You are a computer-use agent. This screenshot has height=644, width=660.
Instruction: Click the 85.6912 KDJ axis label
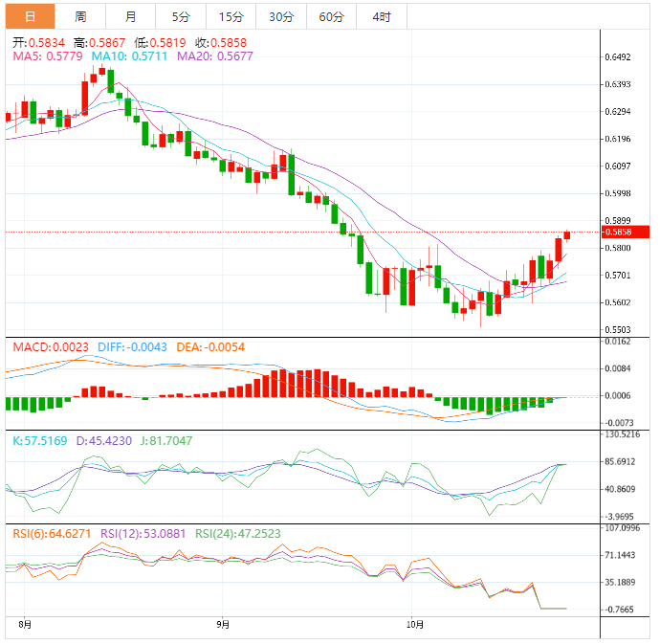[x=620, y=461]
